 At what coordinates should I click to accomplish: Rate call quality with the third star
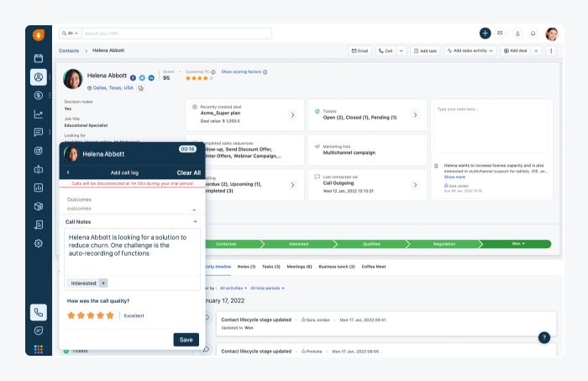[x=91, y=315]
